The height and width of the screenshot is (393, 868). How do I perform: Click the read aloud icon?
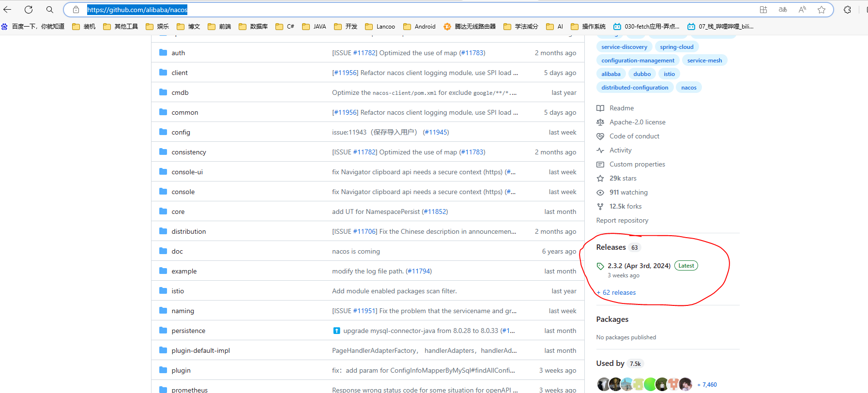pos(802,10)
